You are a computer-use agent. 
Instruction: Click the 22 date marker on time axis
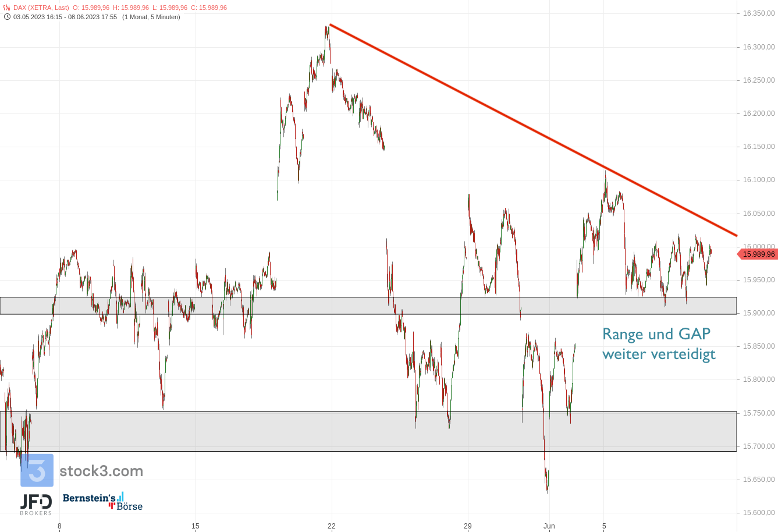pyautogui.click(x=332, y=526)
